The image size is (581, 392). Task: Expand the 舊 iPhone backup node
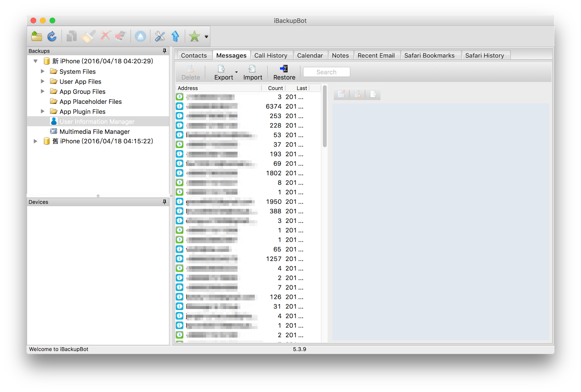36,141
